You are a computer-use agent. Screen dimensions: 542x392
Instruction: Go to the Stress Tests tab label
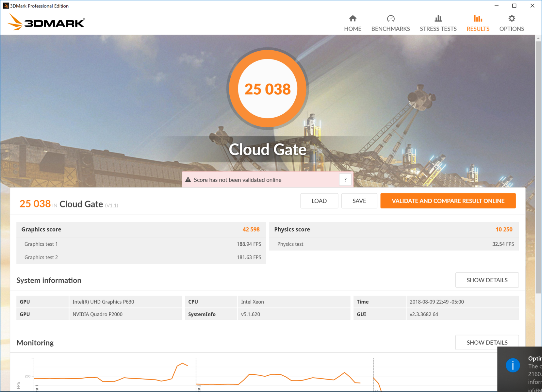tap(438, 29)
